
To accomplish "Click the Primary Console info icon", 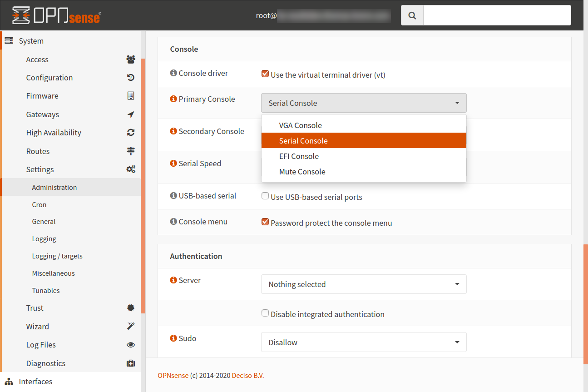I will click(173, 99).
